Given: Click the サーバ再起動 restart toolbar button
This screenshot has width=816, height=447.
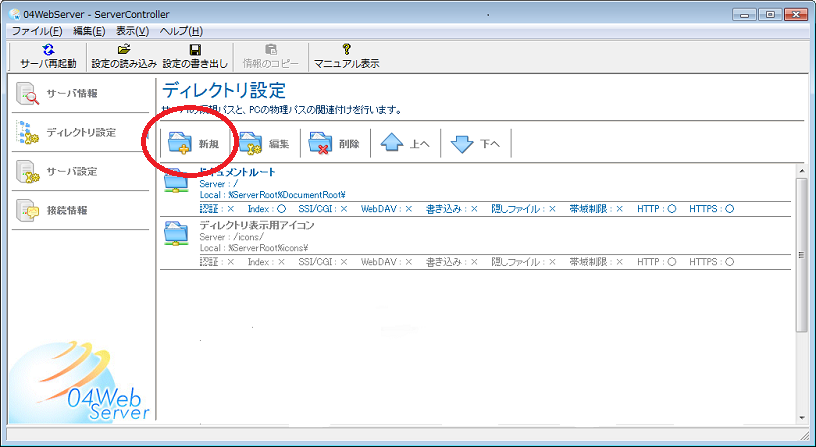Looking at the screenshot, I should click(48, 57).
